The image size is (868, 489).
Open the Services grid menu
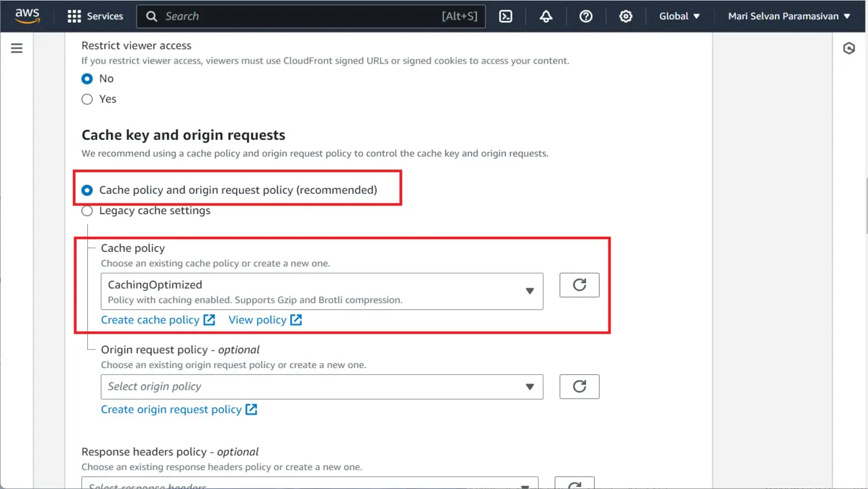click(x=74, y=16)
